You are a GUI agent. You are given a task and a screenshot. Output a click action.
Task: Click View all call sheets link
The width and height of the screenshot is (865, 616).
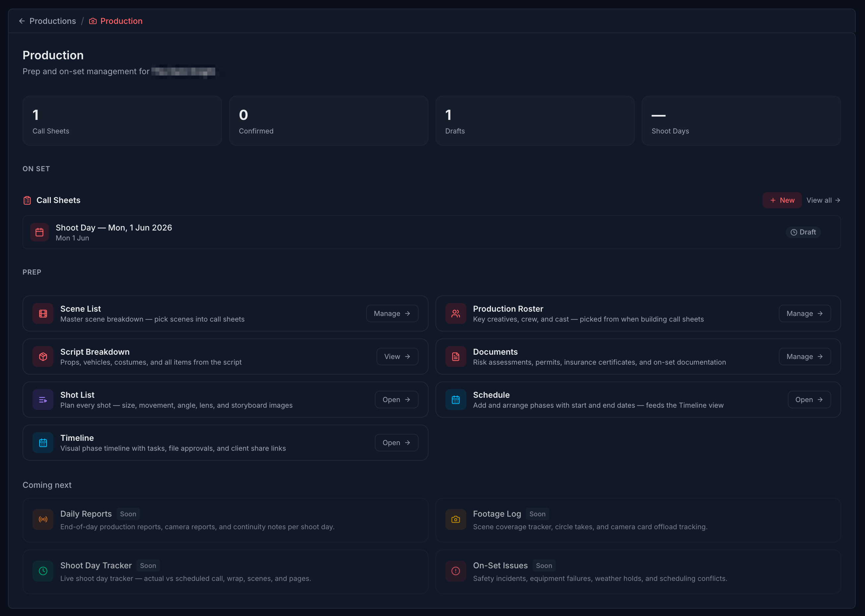823,200
